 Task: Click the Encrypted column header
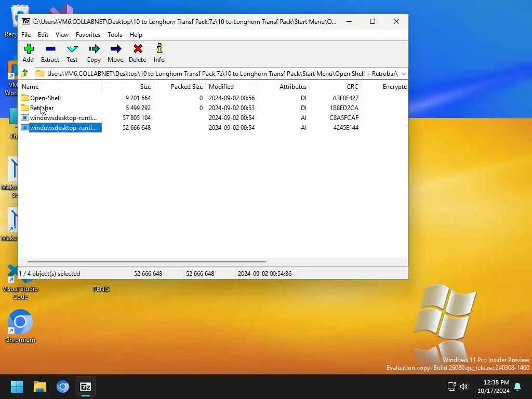tap(384, 87)
